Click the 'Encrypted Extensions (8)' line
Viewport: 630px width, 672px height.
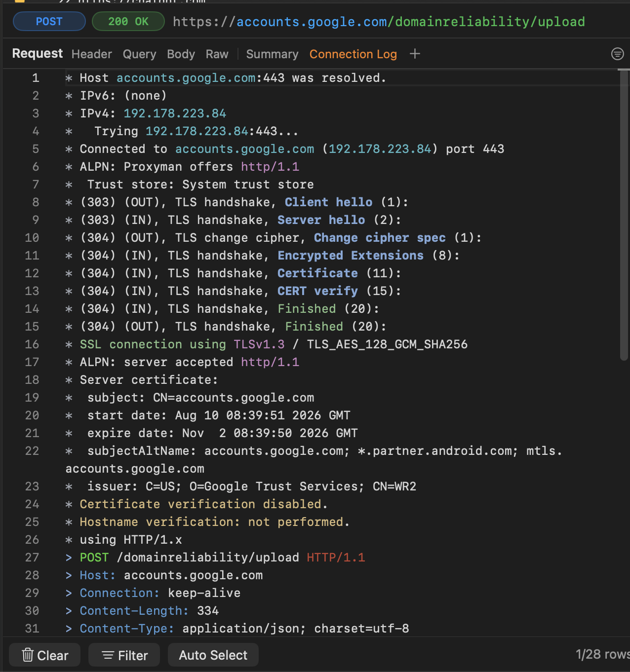(263, 256)
